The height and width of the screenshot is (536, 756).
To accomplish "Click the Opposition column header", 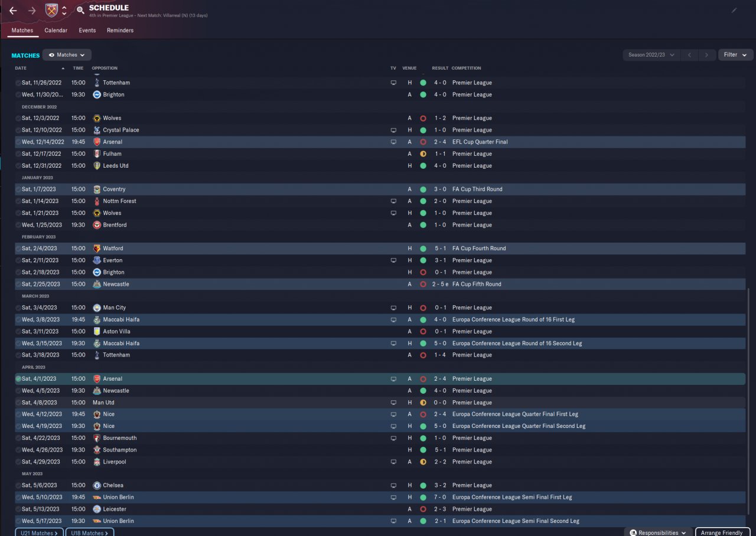I will click(105, 68).
